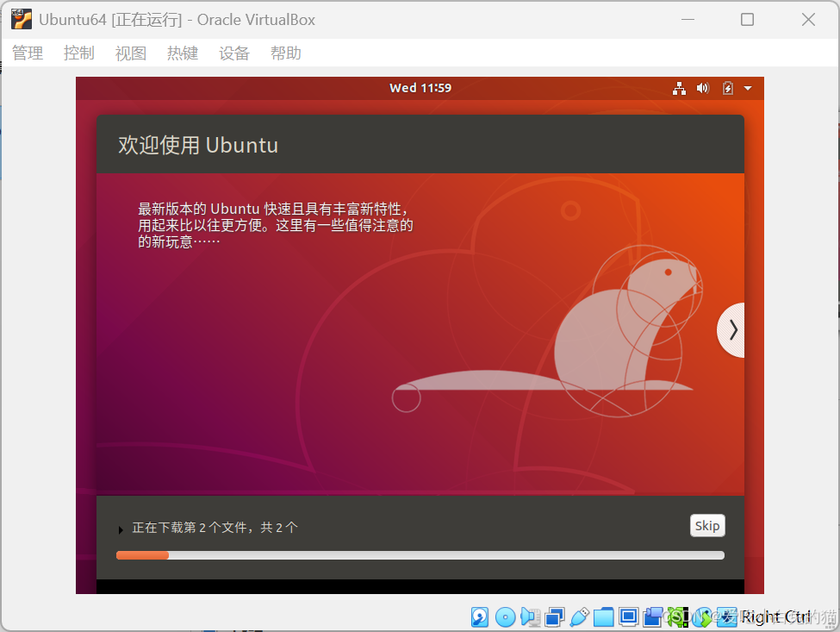The image size is (840, 632).
Task: Go to next slide with right arrow
Action: pyautogui.click(x=731, y=329)
